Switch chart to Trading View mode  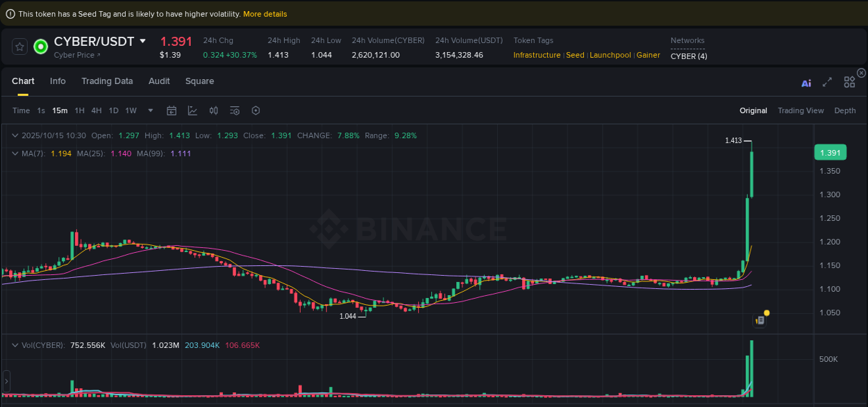tap(801, 110)
